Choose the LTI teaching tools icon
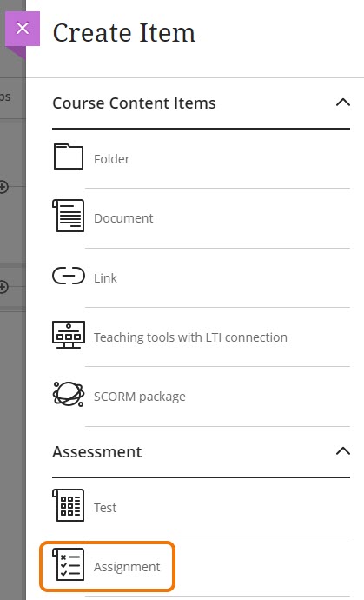 pyautogui.click(x=69, y=335)
